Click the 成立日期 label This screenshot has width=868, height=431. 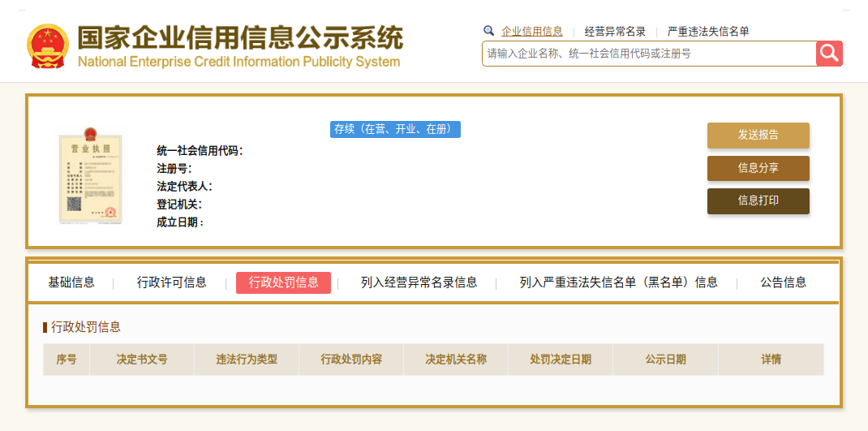click(180, 222)
